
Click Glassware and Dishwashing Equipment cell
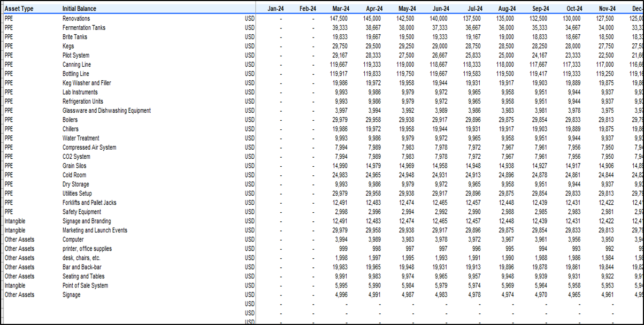106,111
